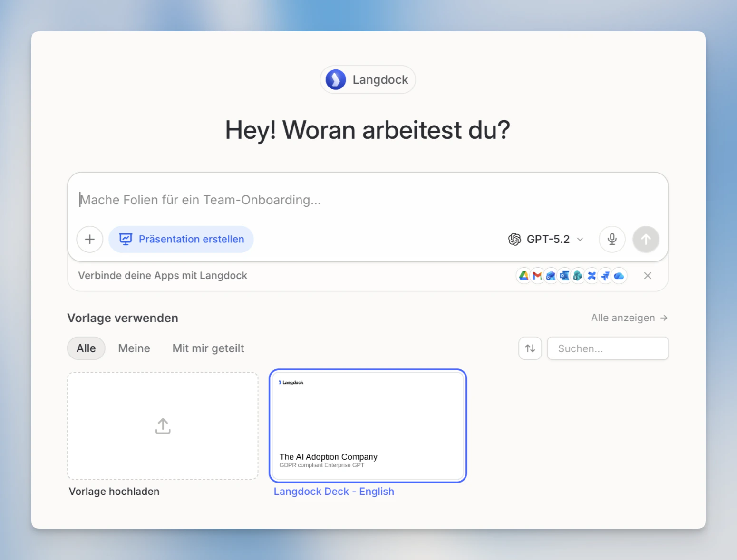737x560 pixels.
Task: Toggle the template sort order
Action: 530,348
